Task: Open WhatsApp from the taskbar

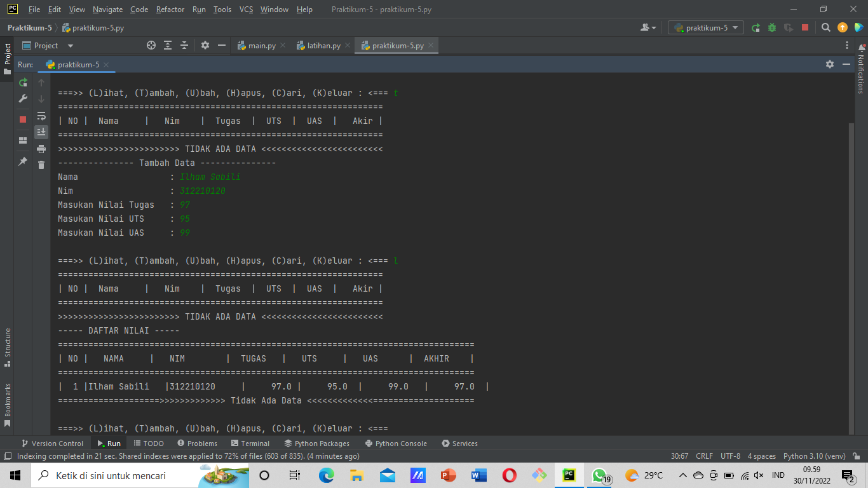Action: [600, 475]
